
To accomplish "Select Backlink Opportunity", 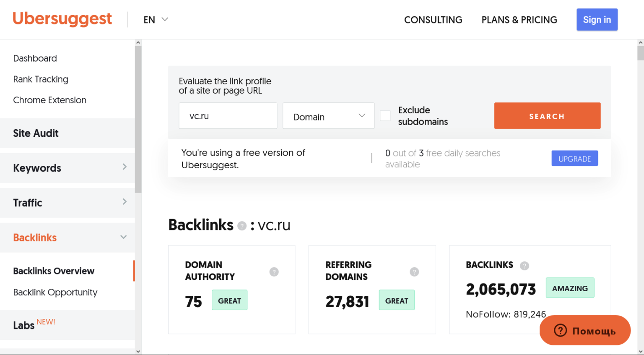I will pyautogui.click(x=55, y=292).
